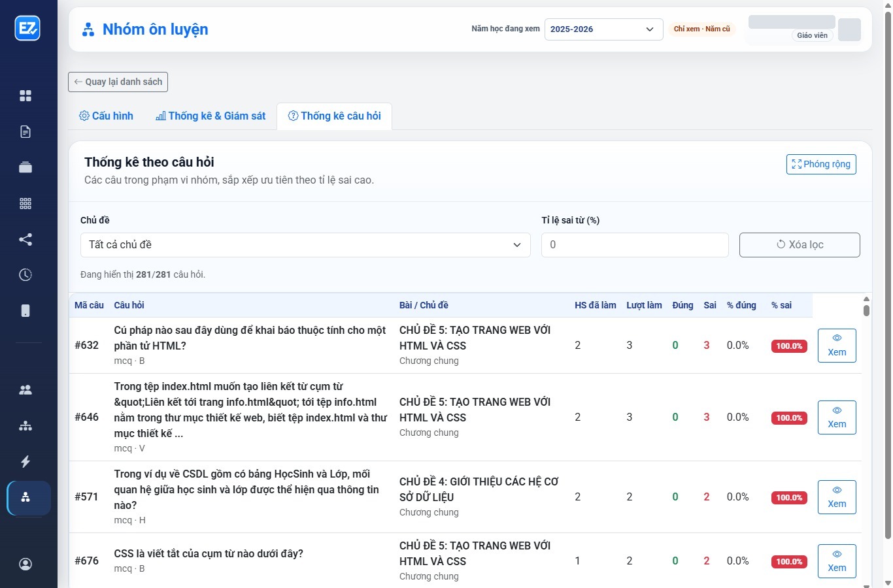The image size is (893, 588).
Task: Open the user account circle icon
Action: tap(25, 564)
